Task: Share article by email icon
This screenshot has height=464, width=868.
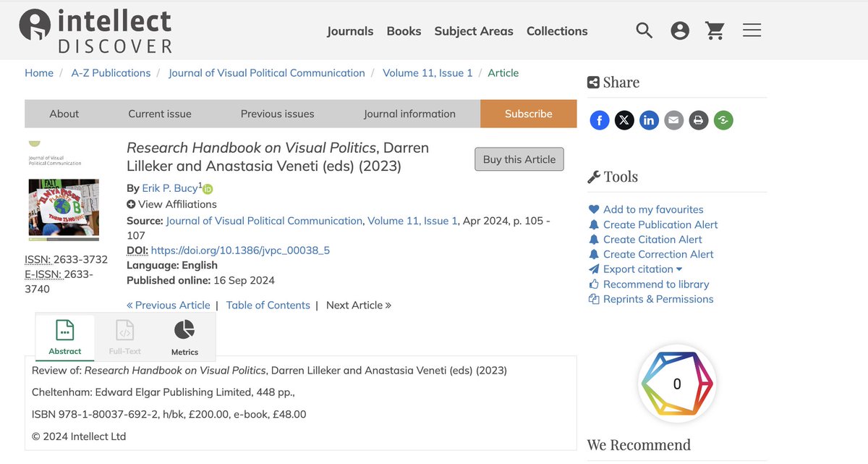Action: click(x=673, y=120)
